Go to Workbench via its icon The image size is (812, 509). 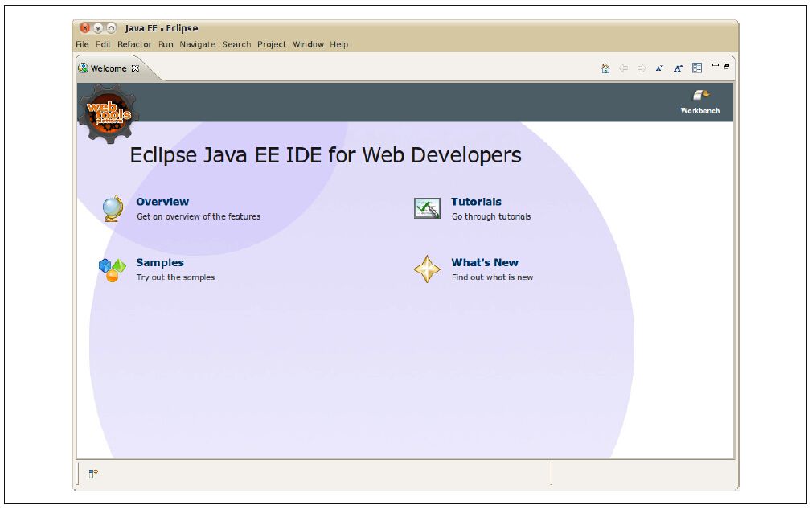tap(701, 95)
